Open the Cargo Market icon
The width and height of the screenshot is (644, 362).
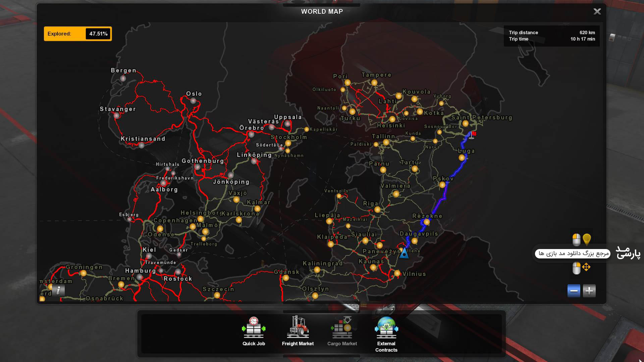coord(342,327)
